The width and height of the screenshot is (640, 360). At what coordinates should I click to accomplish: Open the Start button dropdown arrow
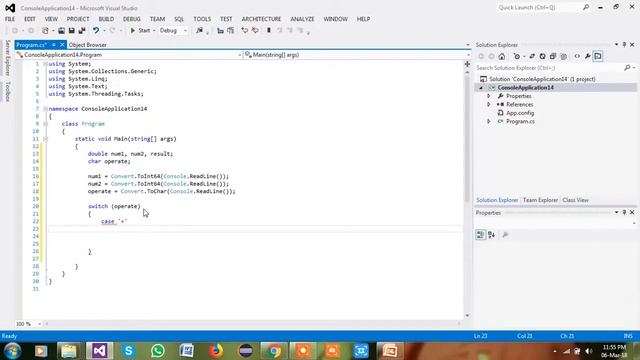click(x=154, y=31)
